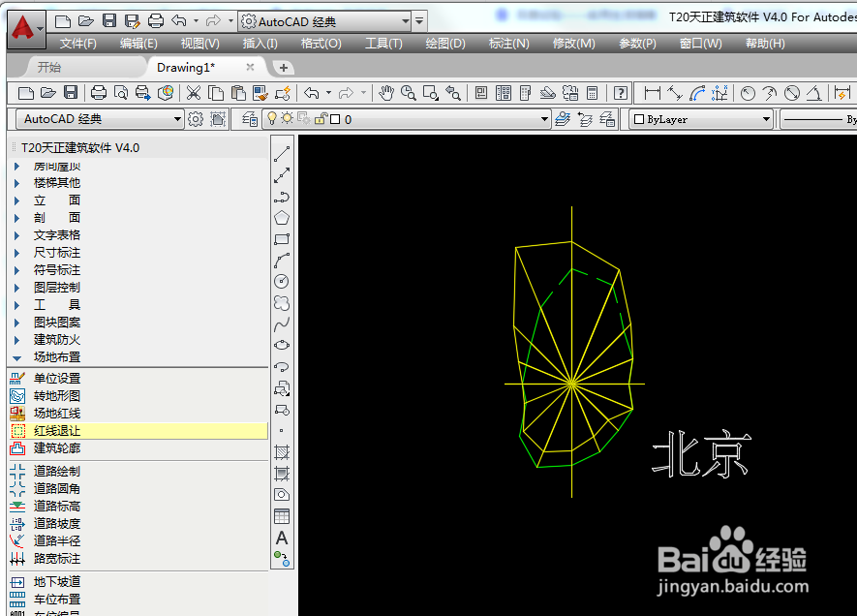This screenshot has height=616, width=857.
Task: Open the quick access toolbar customize arrow
Action: pyautogui.click(x=419, y=21)
